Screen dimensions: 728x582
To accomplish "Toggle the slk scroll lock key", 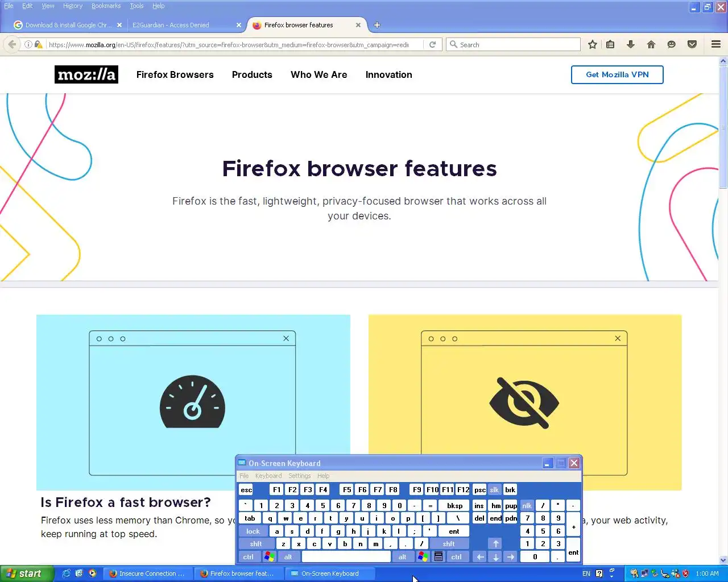I will click(494, 490).
